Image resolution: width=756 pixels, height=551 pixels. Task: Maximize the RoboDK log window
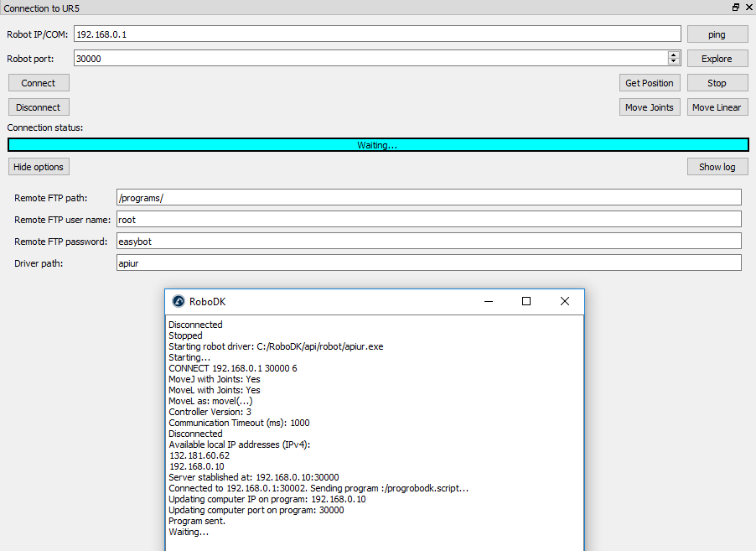(x=526, y=302)
